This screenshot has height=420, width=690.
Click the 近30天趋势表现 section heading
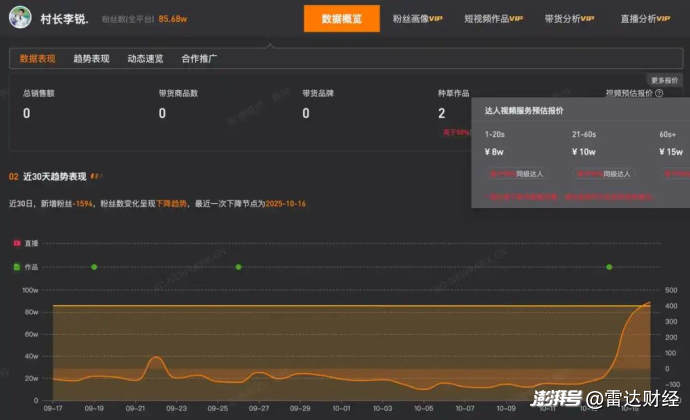coord(55,177)
